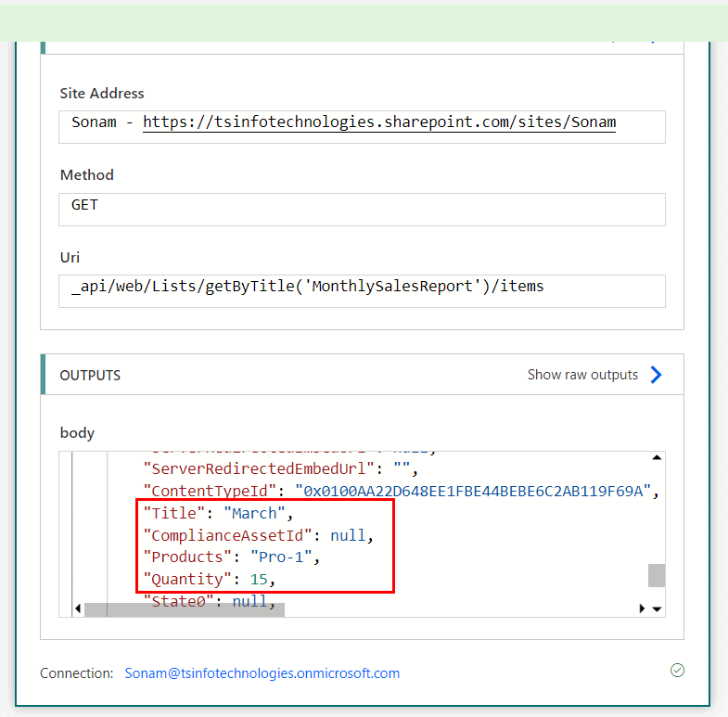Viewport: 728px width, 717px height.
Task: Click the Uri field with MonthlySalesReport
Action: pyautogui.click(x=362, y=291)
